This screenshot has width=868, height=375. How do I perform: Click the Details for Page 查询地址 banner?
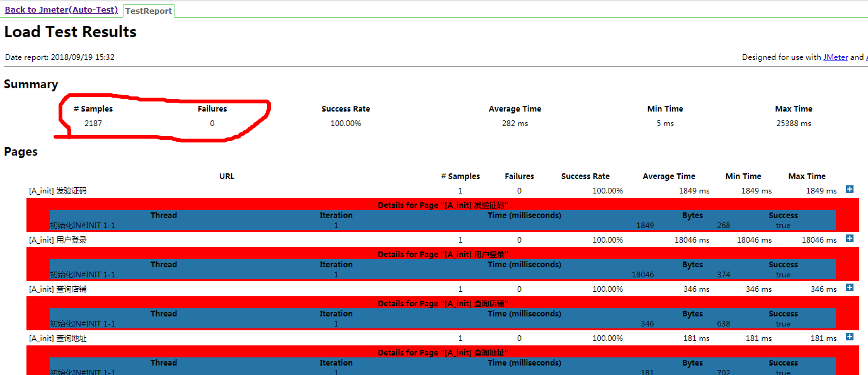443,353
